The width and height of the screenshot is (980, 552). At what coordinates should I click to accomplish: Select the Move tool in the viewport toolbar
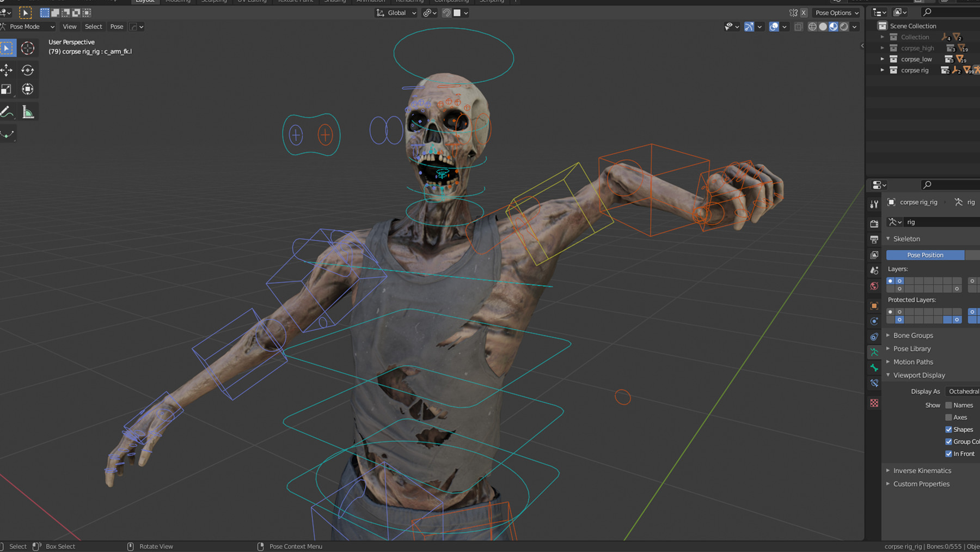pyautogui.click(x=7, y=70)
